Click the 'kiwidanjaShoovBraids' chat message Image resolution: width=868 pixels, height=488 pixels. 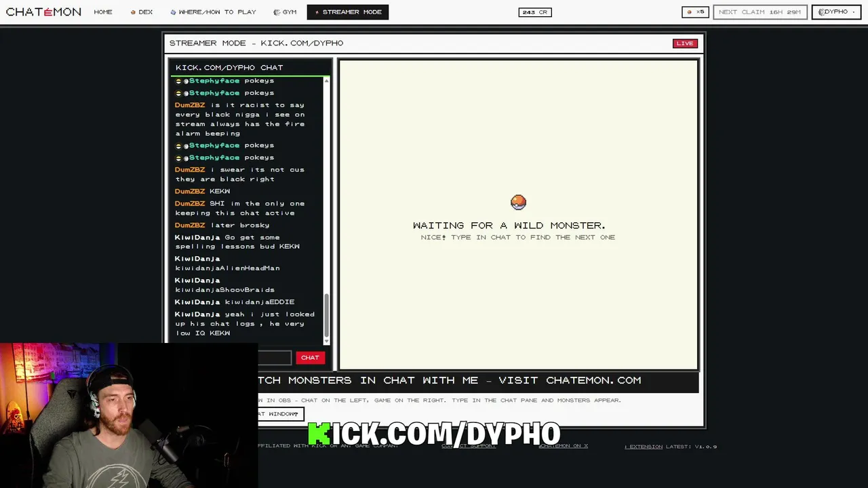(x=224, y=285)
